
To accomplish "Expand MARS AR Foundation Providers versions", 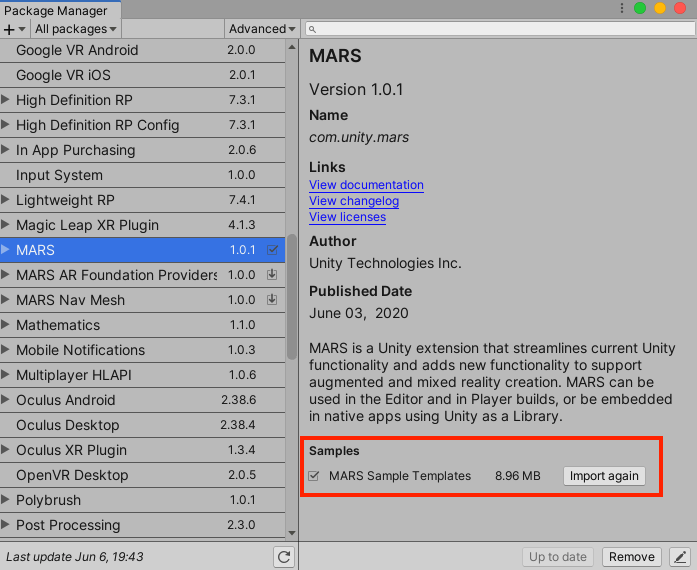I will [5, 274].
